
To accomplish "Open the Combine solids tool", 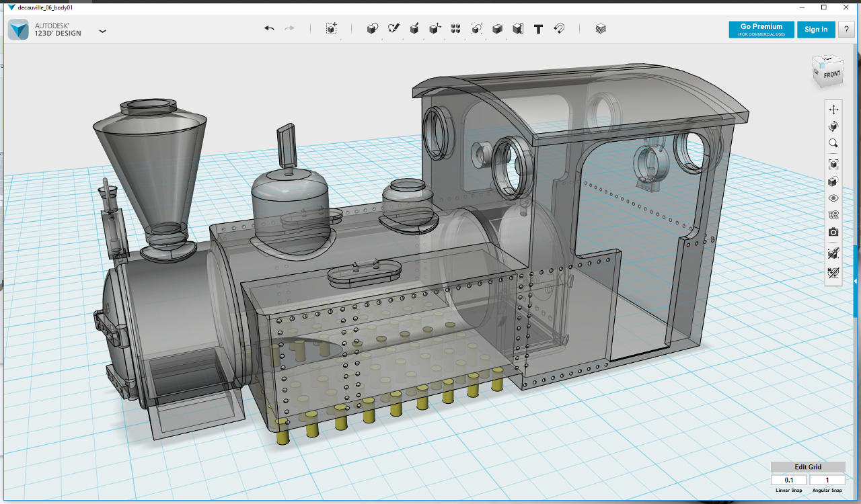I will tap(497, 28).
